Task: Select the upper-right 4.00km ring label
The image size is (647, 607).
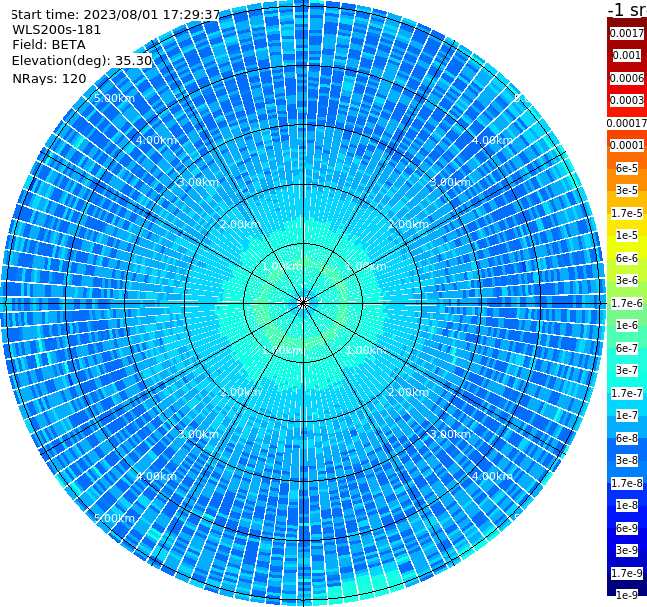Action: point(492,140)
